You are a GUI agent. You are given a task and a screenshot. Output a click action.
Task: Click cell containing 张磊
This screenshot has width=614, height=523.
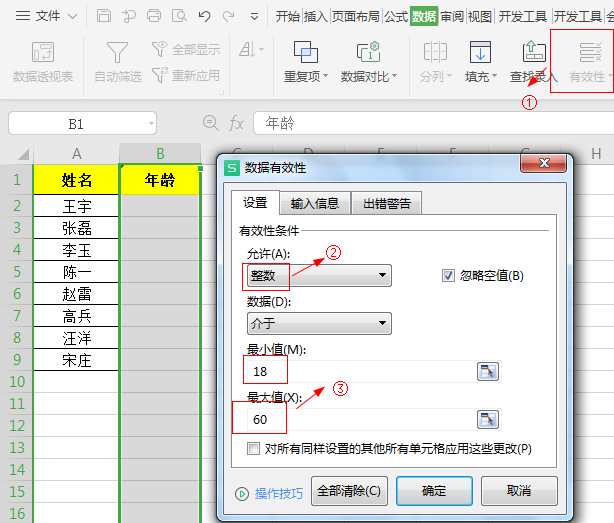[x=76, y=228]
